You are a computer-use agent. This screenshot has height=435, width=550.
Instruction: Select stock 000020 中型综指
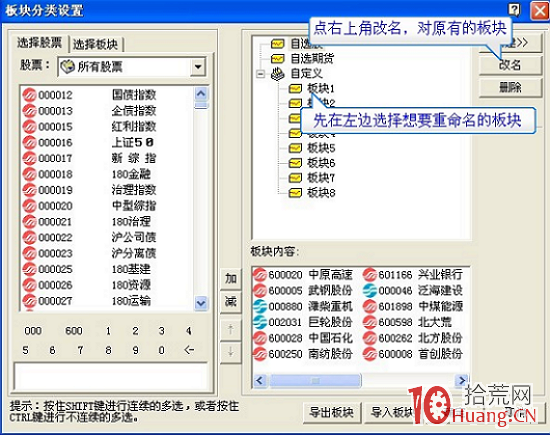89,206
